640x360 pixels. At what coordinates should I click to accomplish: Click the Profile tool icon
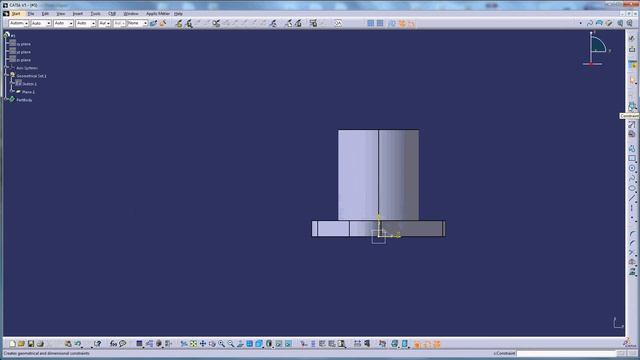pos(632,148)
